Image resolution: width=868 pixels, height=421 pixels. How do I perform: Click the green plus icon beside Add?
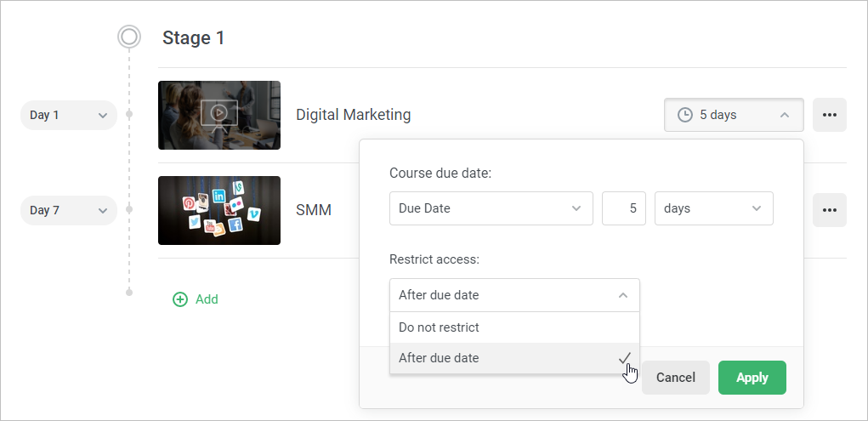click(x=180, y=299)
